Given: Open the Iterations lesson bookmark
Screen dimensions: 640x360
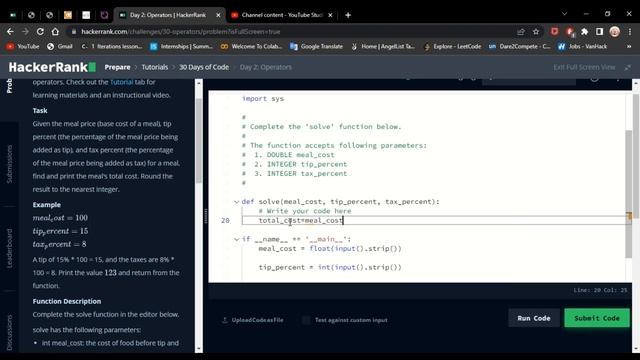Looking at the screenshot, I should [111, 47].
